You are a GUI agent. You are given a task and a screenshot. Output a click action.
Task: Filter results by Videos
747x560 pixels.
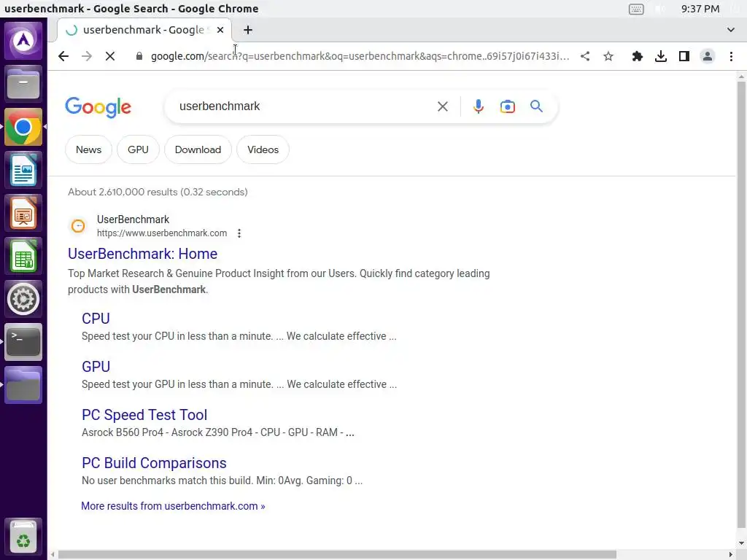[263, 149]
